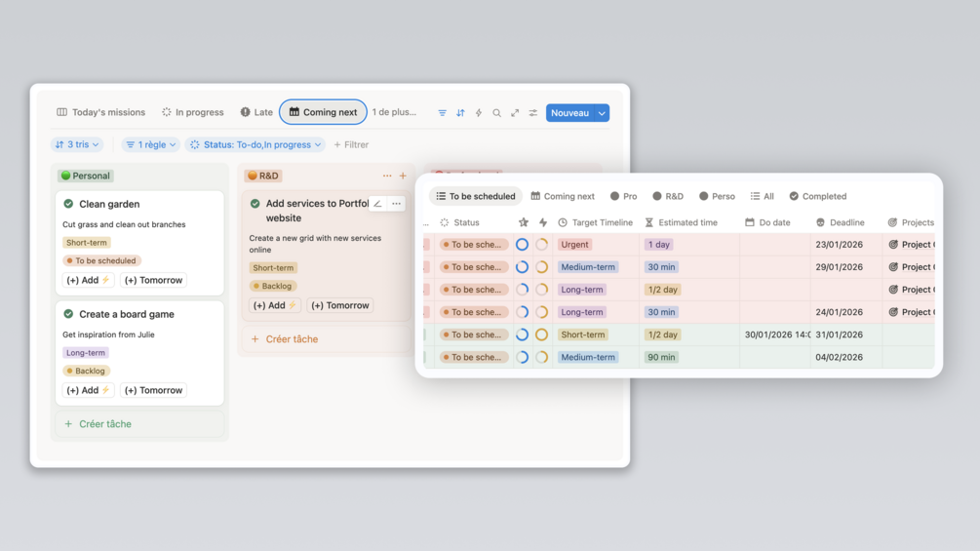The height and width of the screenshot is (551, 980).
Task: Open the three-dot menu on Add services card
Action: pos(396,204)
